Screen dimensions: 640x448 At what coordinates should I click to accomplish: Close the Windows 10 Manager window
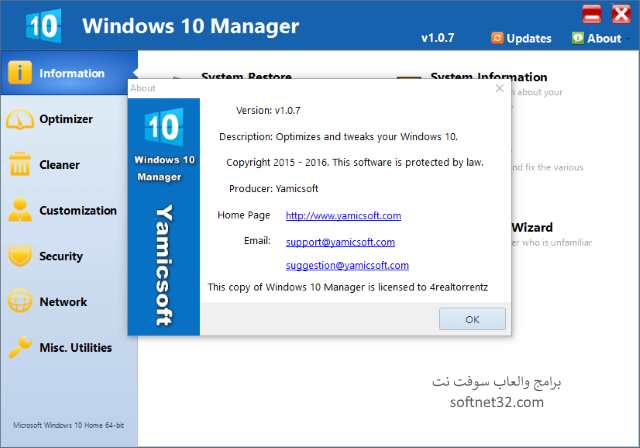coord(621,14)
